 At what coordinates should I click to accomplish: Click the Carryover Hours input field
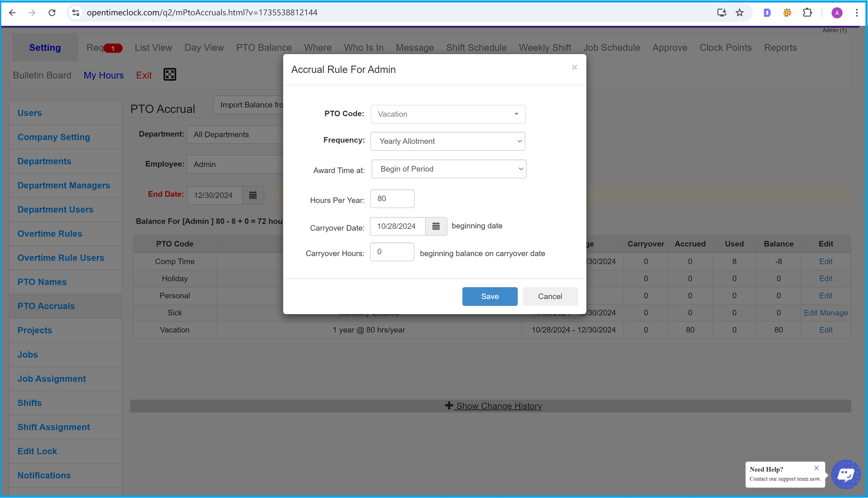(393, 253)
